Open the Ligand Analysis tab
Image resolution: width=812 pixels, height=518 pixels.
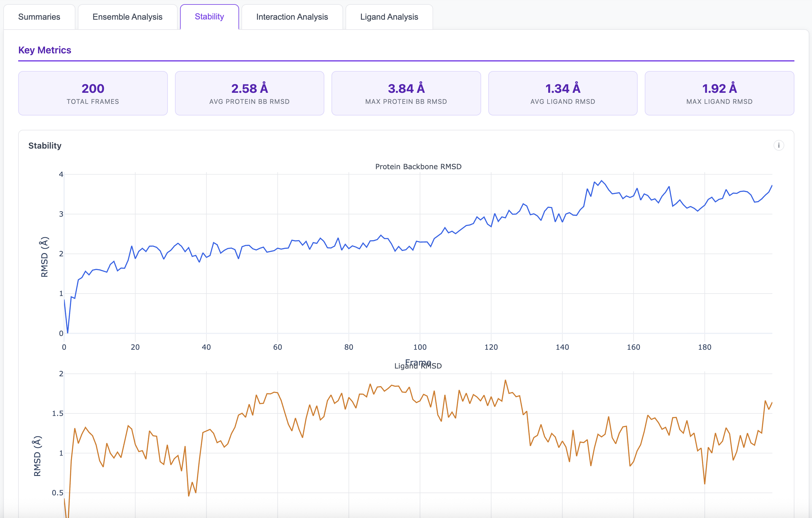[x=389, y=16]
